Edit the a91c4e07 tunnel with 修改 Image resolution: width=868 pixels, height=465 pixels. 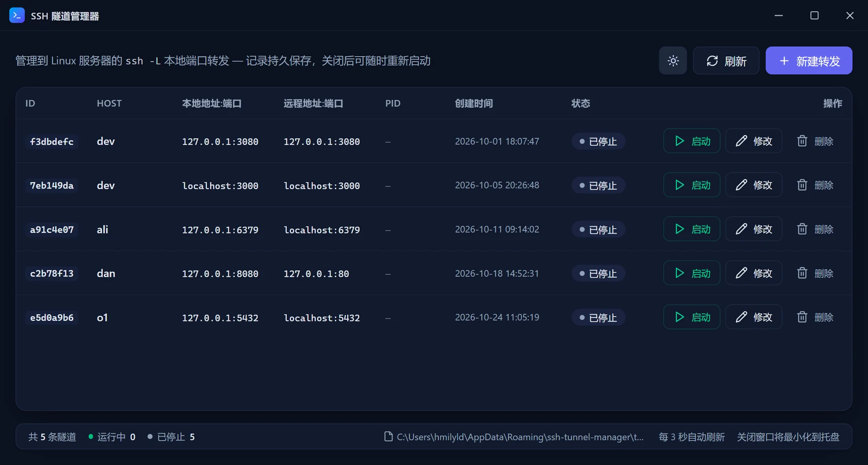point(754,229)
